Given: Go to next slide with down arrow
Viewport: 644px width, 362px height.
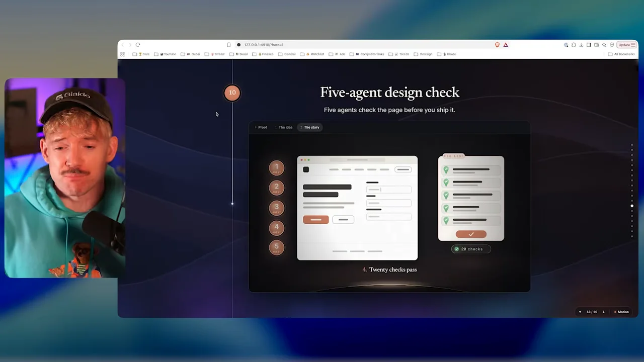Looking at the screenshot, I should point(604,312).
